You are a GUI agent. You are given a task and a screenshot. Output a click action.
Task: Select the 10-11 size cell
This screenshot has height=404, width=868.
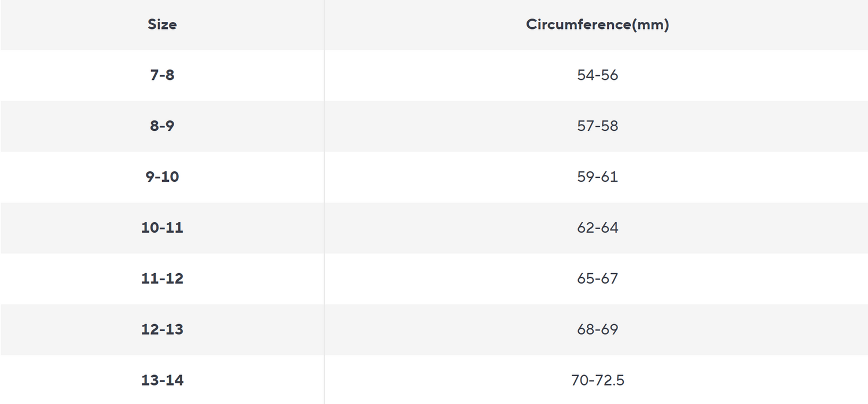pos(162,228)
